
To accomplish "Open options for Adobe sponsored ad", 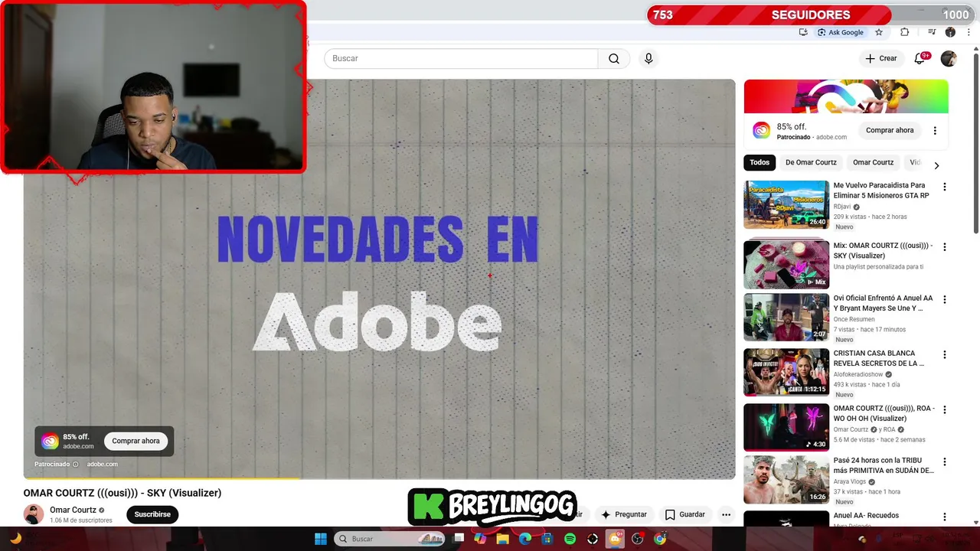I will coord(935,131).
